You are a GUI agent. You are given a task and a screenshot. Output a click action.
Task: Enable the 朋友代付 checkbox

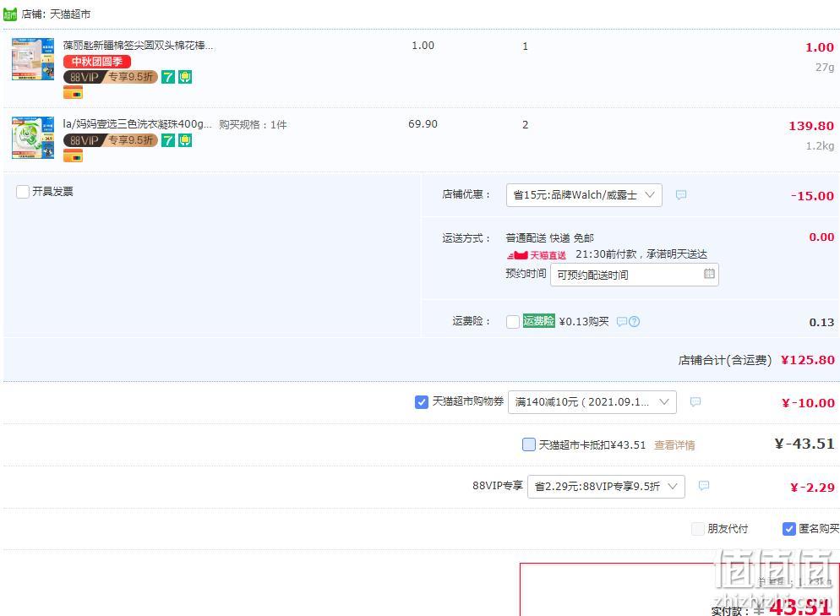[697, 529]
